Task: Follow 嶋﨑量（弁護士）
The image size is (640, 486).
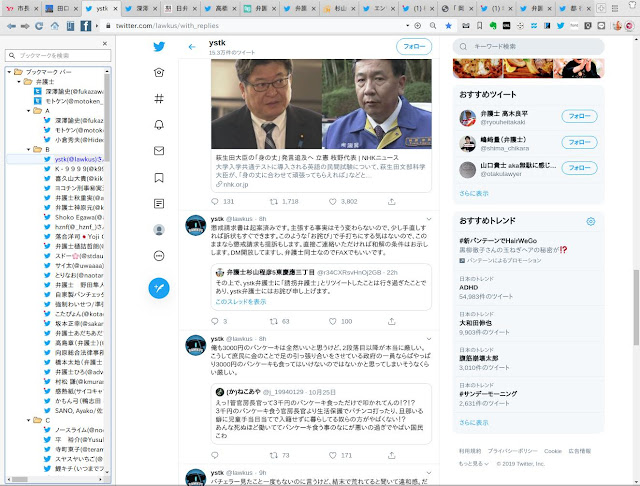Action: pos(579,142)
